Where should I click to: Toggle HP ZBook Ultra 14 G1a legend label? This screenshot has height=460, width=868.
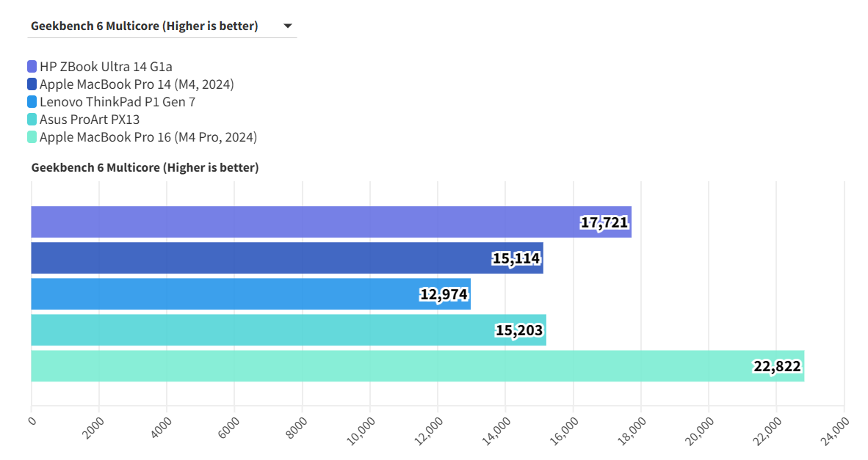coord(106,67)
